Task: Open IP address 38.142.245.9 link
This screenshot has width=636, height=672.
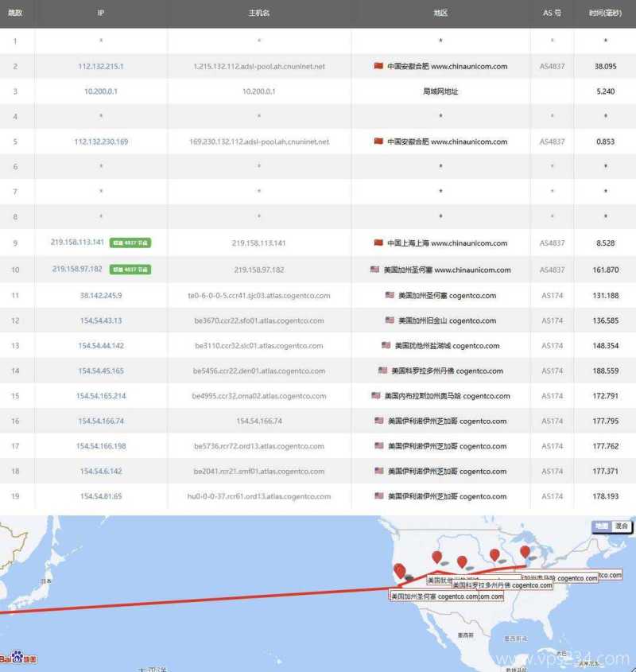Action: tap(101, 295)
